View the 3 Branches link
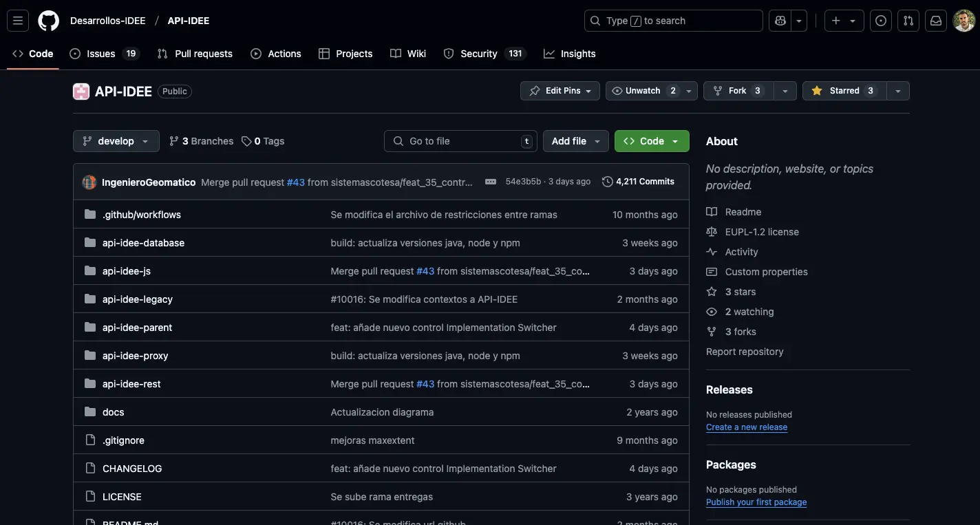980x525 pixels. [x=202, y=141]
